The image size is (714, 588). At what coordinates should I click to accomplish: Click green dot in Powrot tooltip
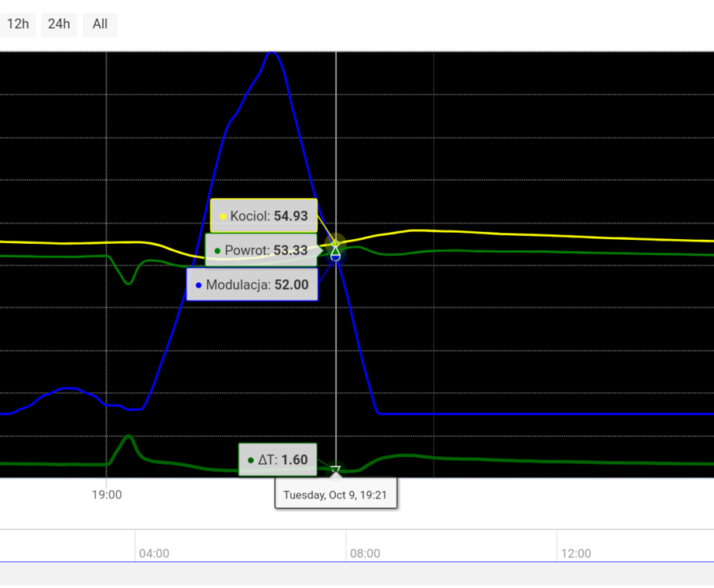pyautogui.click(x=217, y=251)
